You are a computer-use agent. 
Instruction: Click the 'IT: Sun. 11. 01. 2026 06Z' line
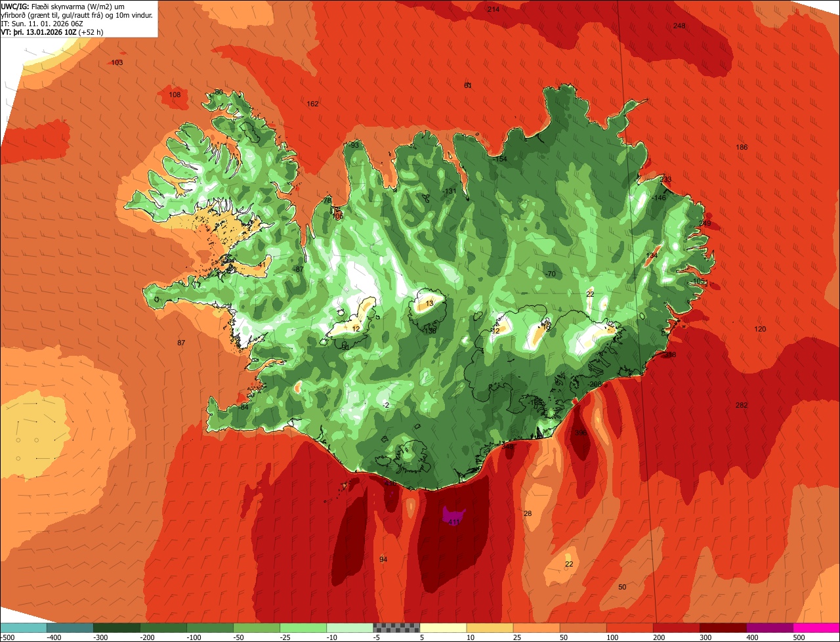(43, 24)
